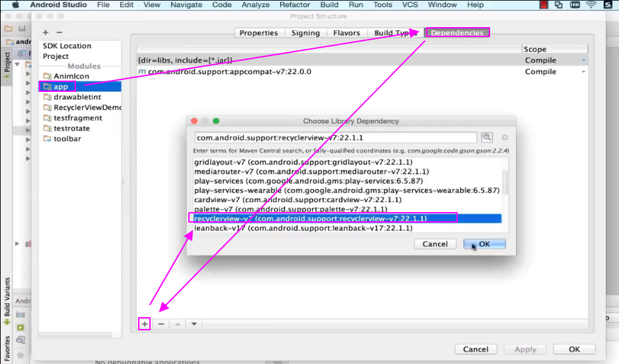The image size is (619, 364).
Task: Click the screen mirroring icon in menu bar
Action: tap(559, 5)
